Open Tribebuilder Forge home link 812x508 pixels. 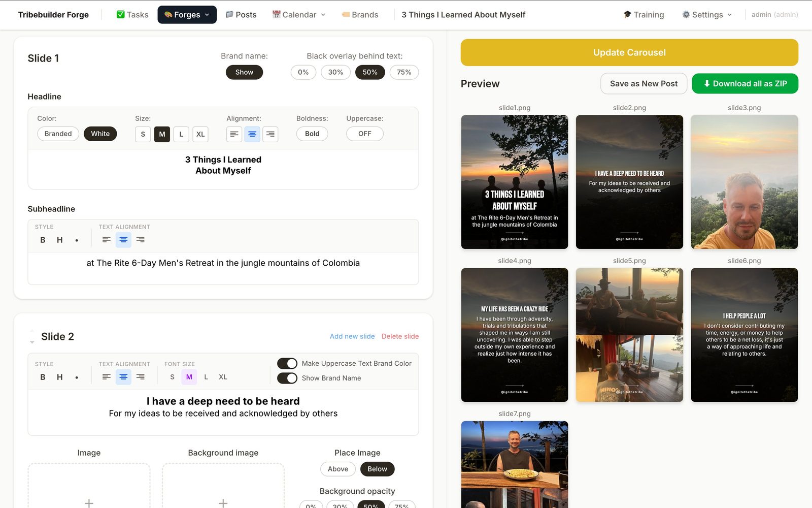[53, 15]
